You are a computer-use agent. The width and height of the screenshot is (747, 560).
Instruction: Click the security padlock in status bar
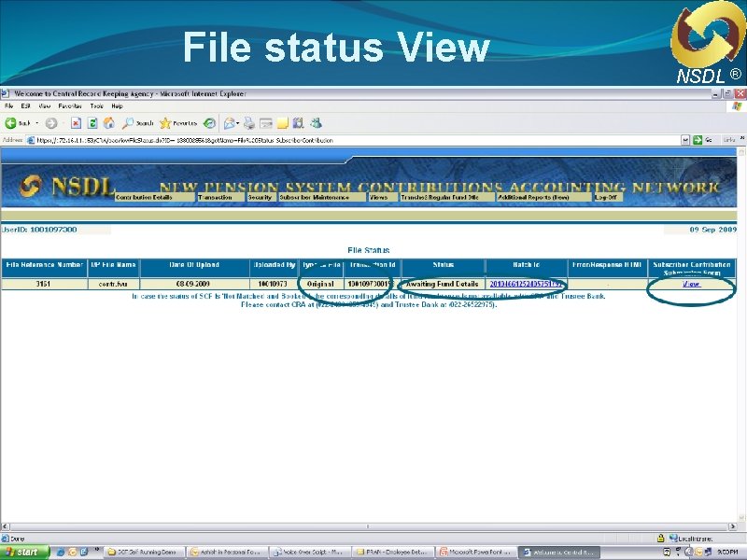pos(660,539)
